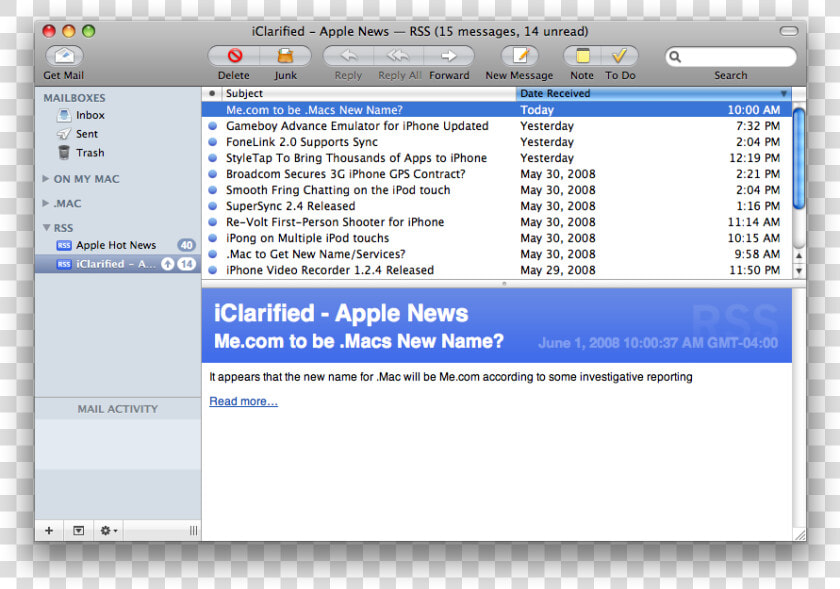840x589 pixels.
Task: Click the sidebar resize handle
Action: [193, 531]
